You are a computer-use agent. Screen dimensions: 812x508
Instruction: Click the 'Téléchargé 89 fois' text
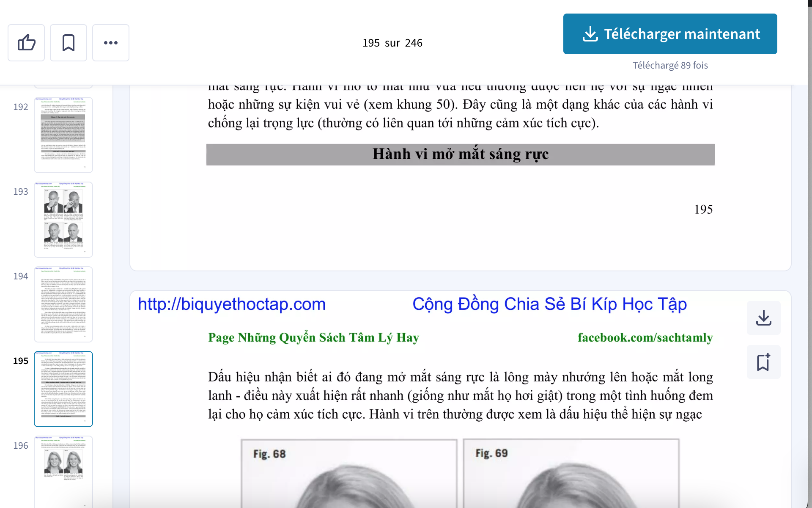pyautogui.click(x=670, y=65)
